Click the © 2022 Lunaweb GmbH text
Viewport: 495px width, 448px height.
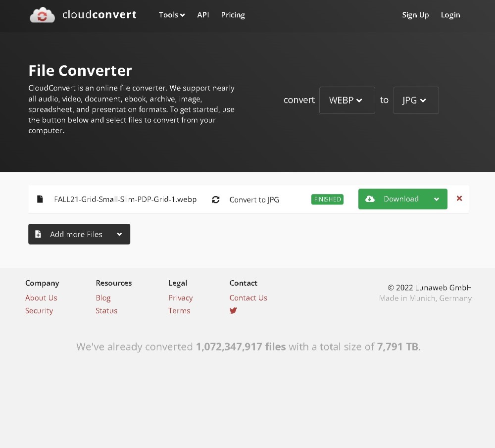pyautogui.click(x=430, y=288)
